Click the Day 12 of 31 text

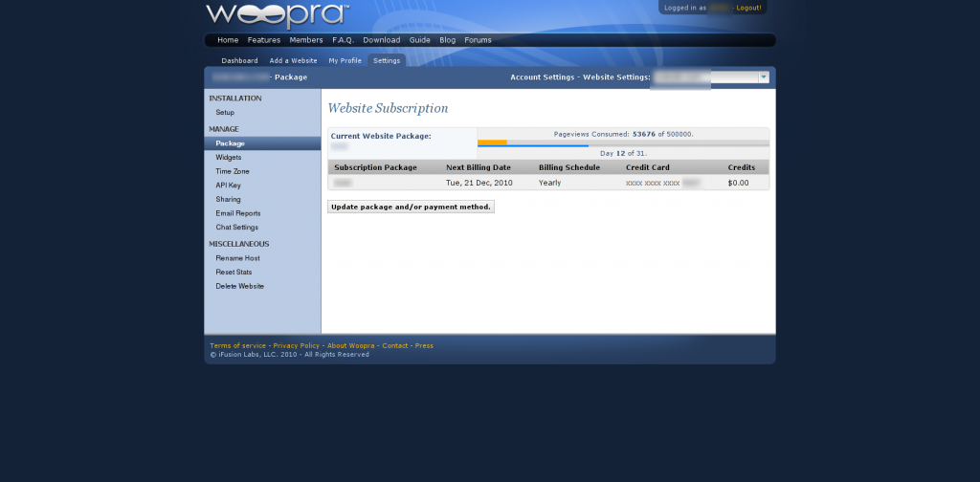(x=623, y=153)
